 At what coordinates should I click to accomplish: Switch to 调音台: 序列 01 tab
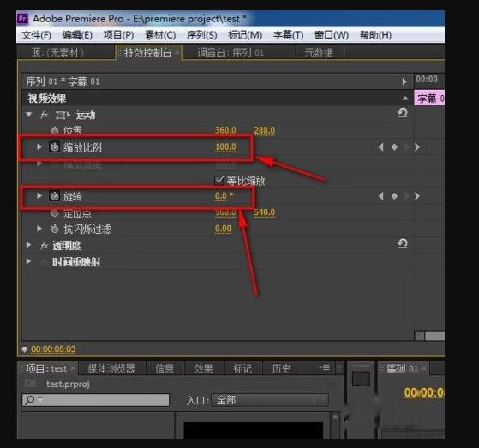pos(231,53)
